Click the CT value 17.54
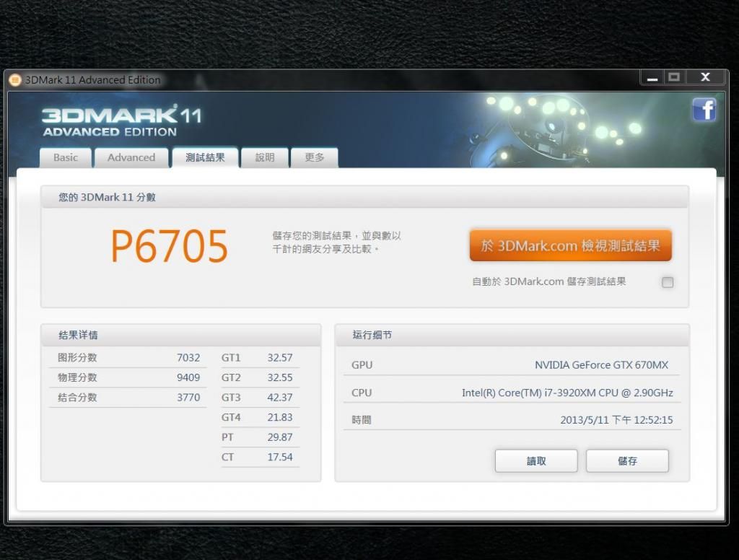This screenshot has width=739, height=560. pos(280,457)
